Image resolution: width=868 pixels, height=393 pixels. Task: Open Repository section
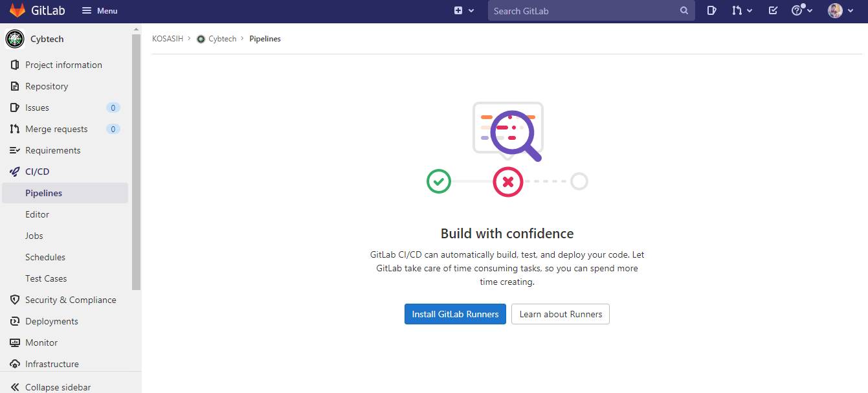47,86
